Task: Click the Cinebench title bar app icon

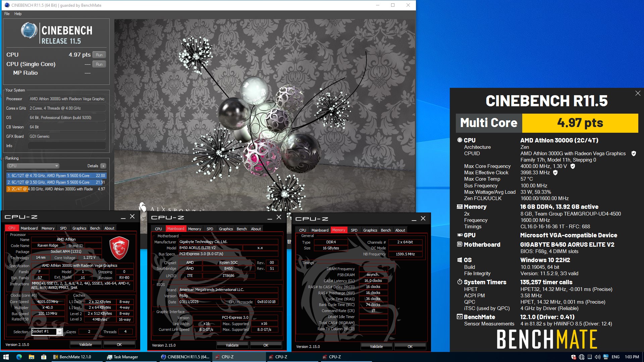Action: pos(7,5)
